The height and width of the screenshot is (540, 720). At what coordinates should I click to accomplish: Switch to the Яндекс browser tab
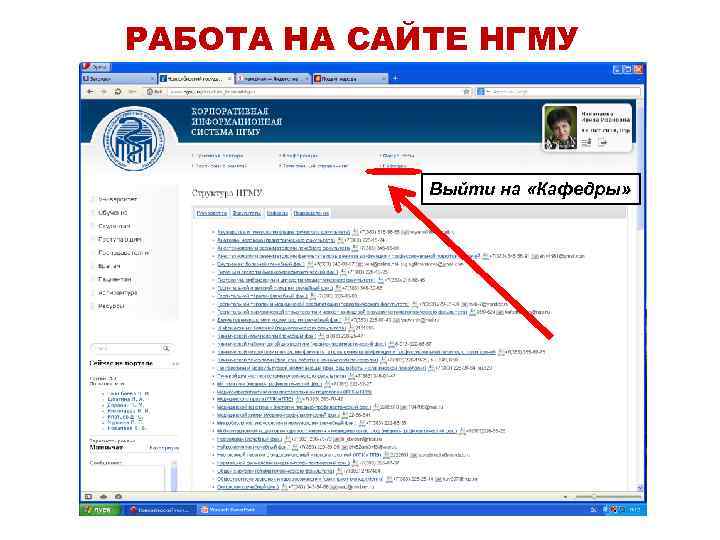point(273,79)
